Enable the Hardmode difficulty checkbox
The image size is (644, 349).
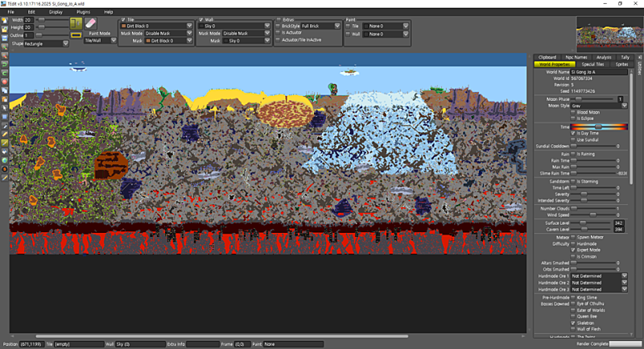pyautogui.click(x=573, y=243)
